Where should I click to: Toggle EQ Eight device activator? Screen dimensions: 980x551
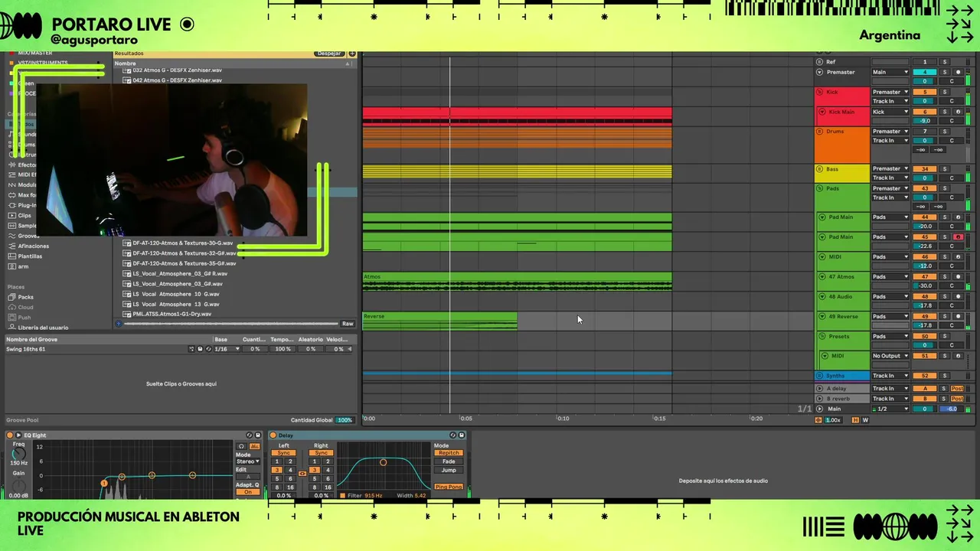(10, 435)
